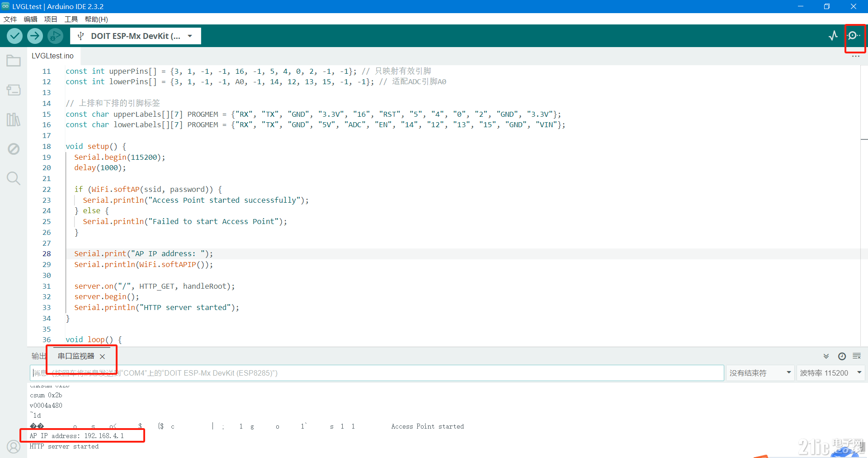Open the Library Manager panel
The height and width of the screenshot is (458, 868).
pos(14,119)
